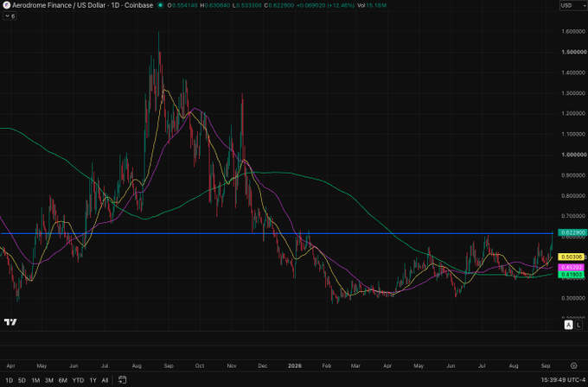Click the 1.000000 price axis label
This screenshot has height=387, width=588.
pos(574,155)
